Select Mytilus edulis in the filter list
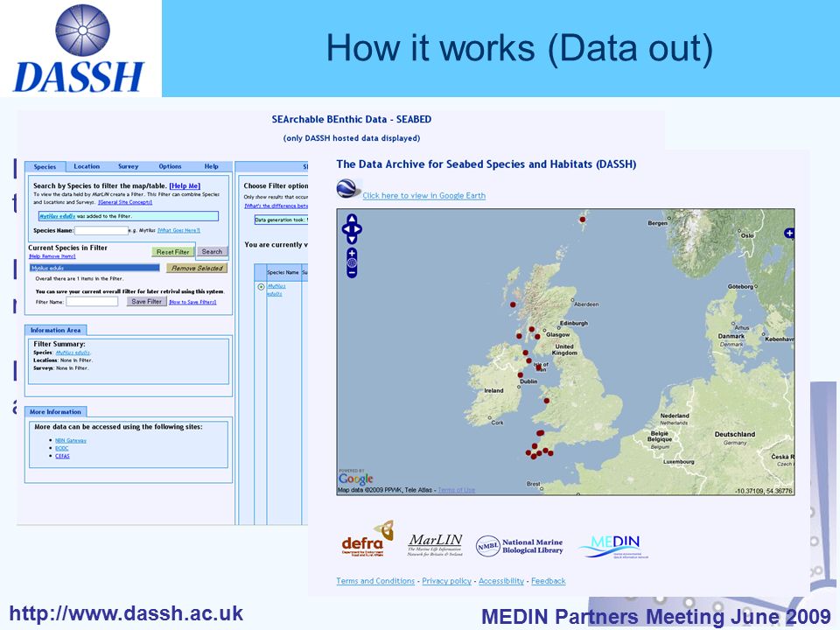 (x=94, y=268)
